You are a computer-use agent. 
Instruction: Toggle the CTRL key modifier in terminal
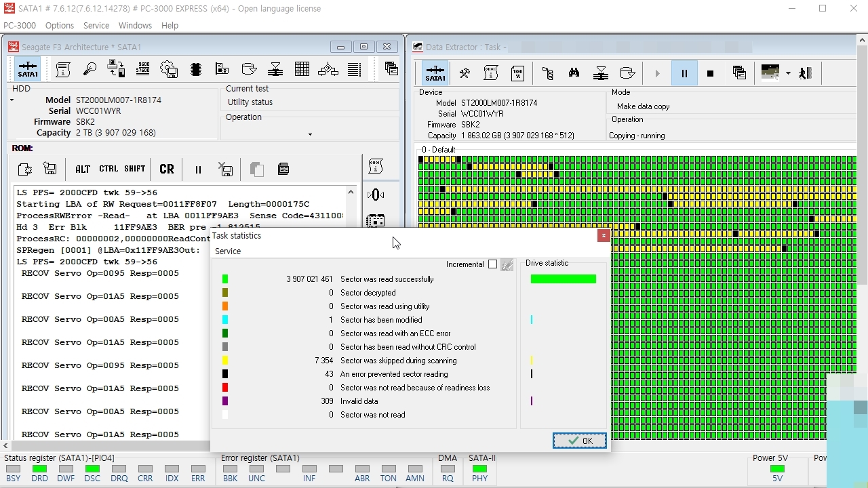point(108,169)
